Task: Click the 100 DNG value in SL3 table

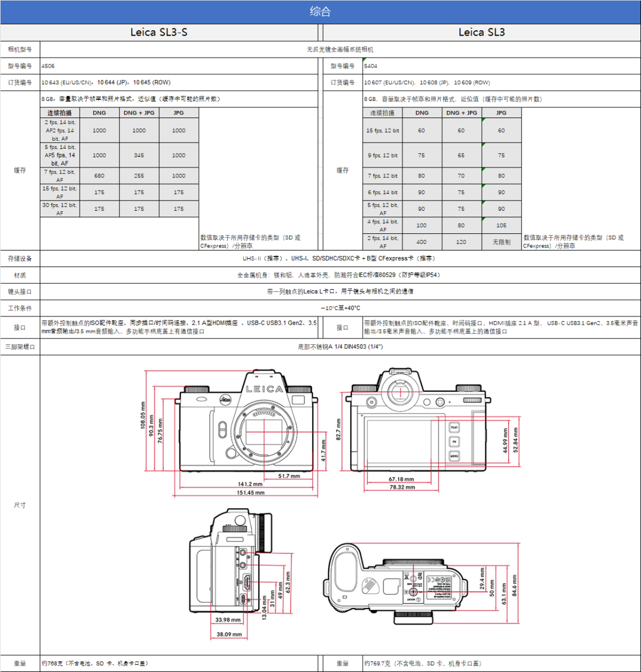Action: click(x=421, y=226)
